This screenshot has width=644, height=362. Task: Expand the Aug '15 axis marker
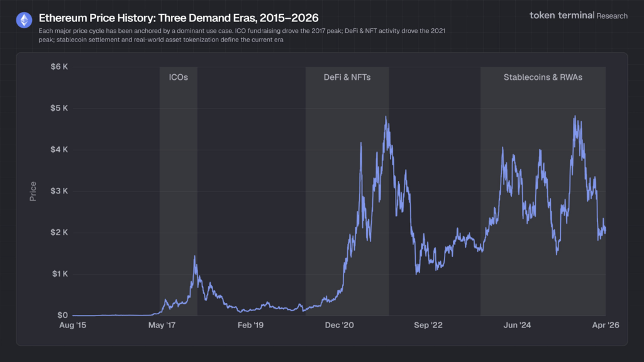point(72,326)
